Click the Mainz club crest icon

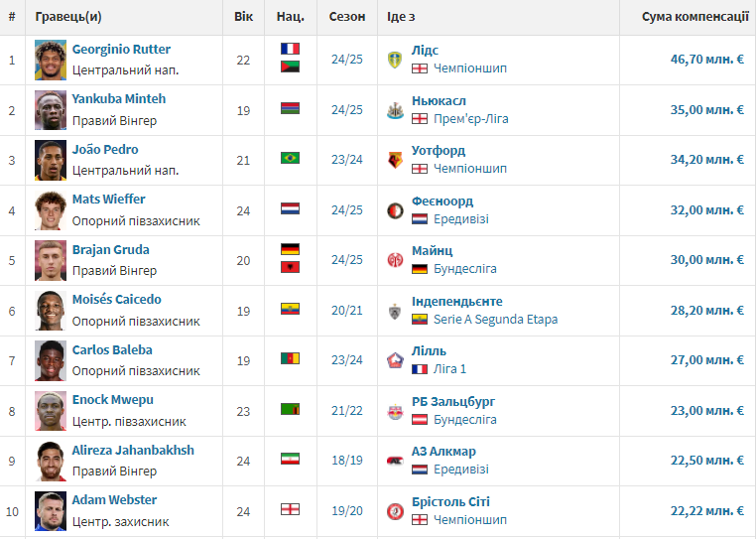point(395,261)
